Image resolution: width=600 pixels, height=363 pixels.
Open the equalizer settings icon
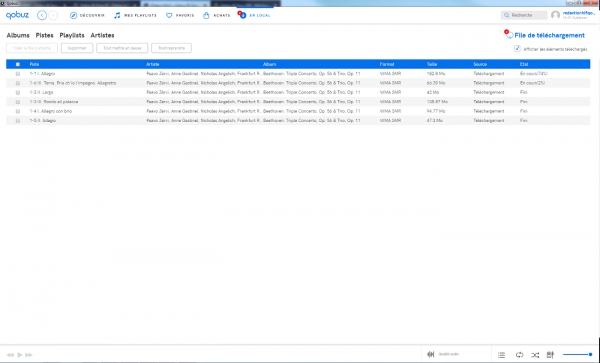550,355
